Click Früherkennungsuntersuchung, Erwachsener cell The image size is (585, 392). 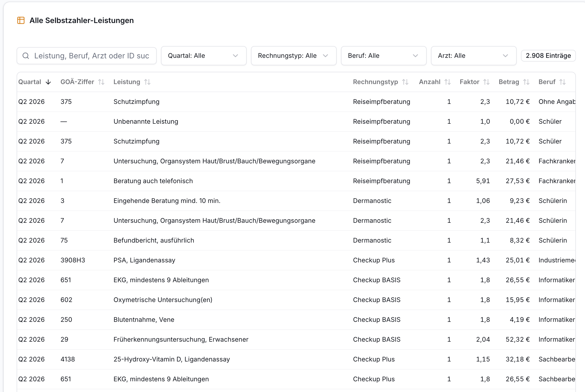[181, 340]
